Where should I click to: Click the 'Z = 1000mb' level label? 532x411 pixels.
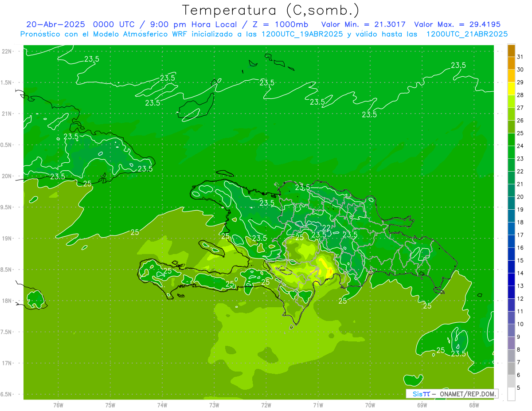pyautogui.click(x=280, y=24)
